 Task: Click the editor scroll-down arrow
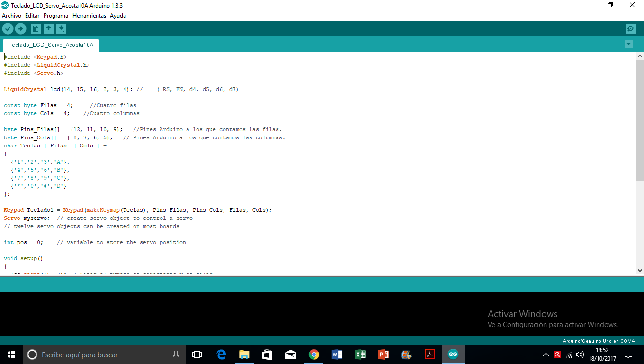(x=640, y=271)
